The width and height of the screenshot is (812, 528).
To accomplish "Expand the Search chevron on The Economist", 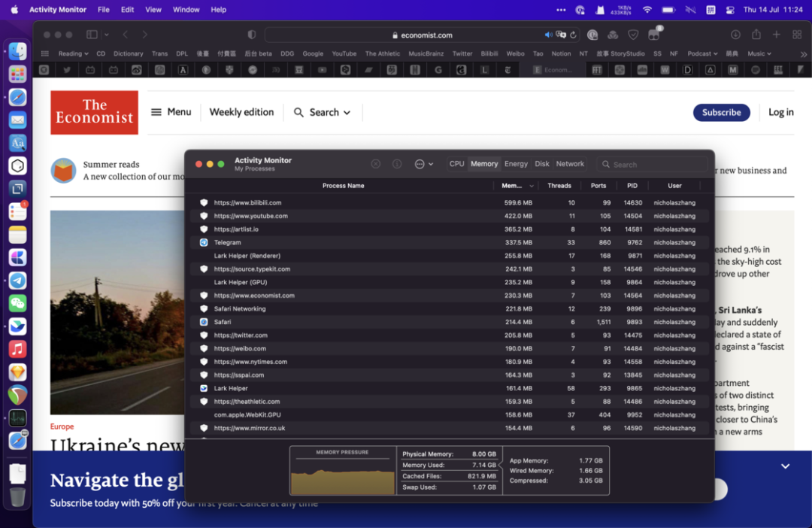I will click(x=347, y=113).
